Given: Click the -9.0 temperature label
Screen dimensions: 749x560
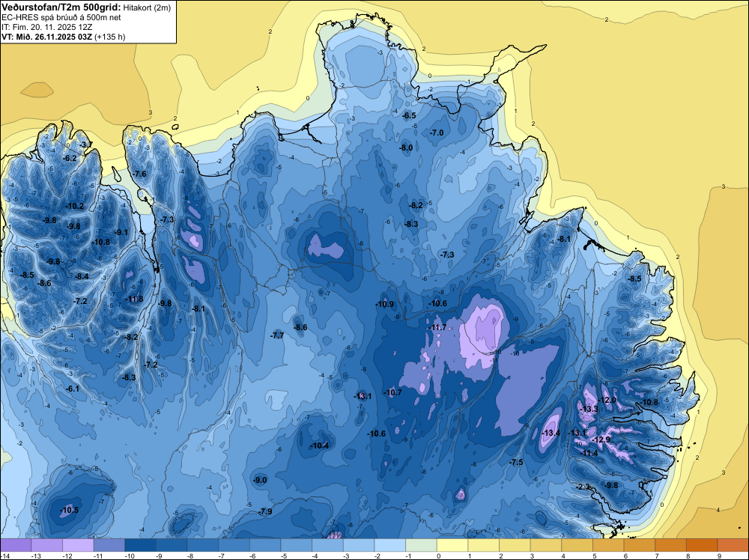Looking at the screenshot, I should (260, 481).
